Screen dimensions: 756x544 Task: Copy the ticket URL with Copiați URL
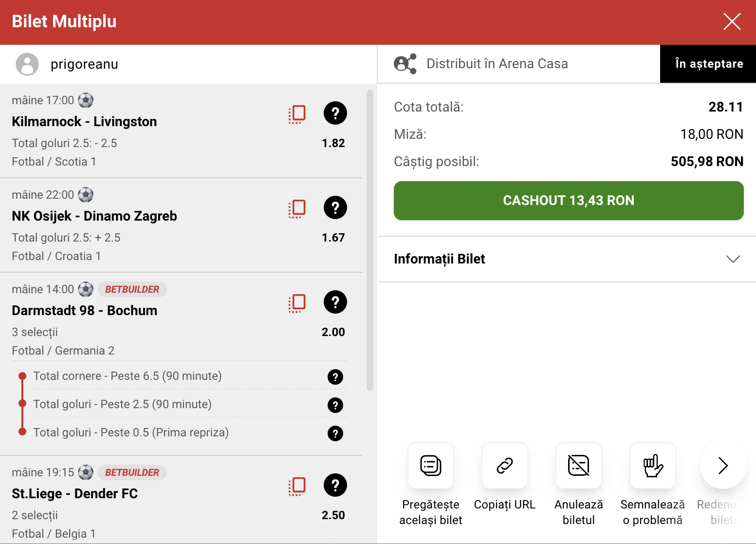pos(505,466)
